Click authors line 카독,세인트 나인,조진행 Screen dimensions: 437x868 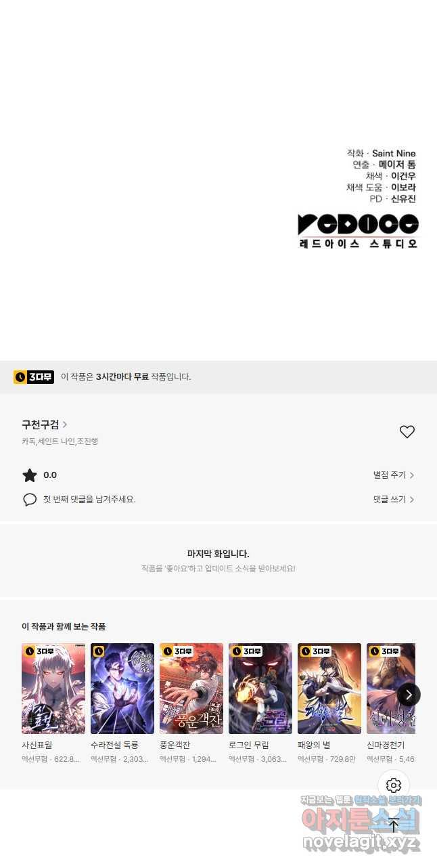coord(60,441)
